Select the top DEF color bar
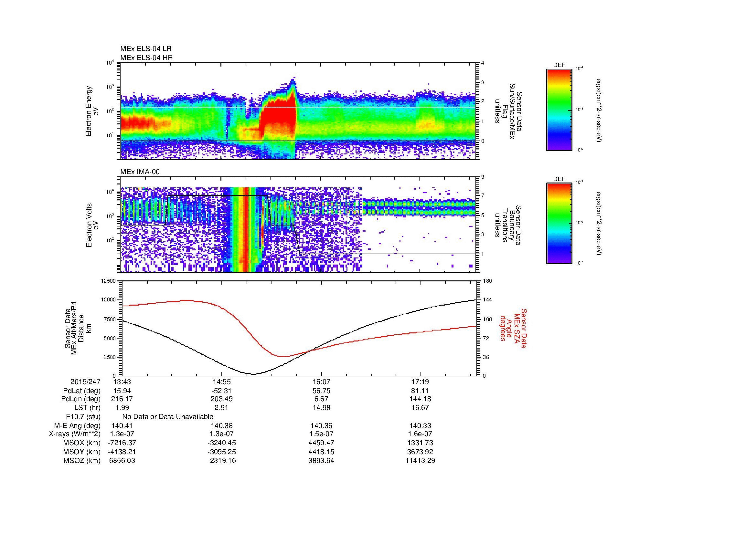Screen dimensions: 756x534 559,110
